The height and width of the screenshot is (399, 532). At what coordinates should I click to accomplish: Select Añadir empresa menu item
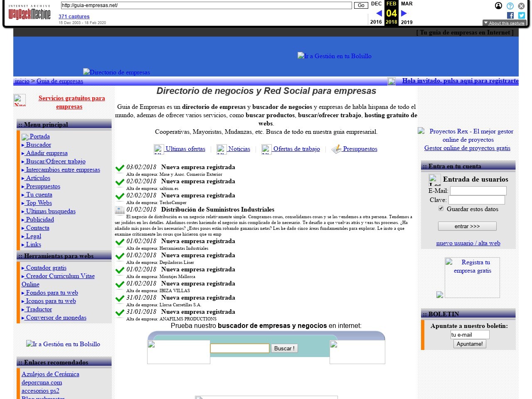coord(47,153)
